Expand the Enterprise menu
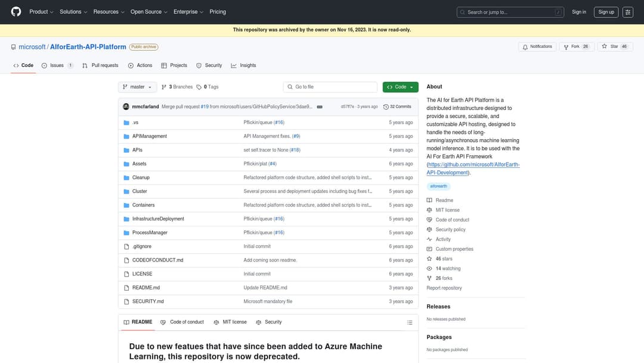 point(188,12)
